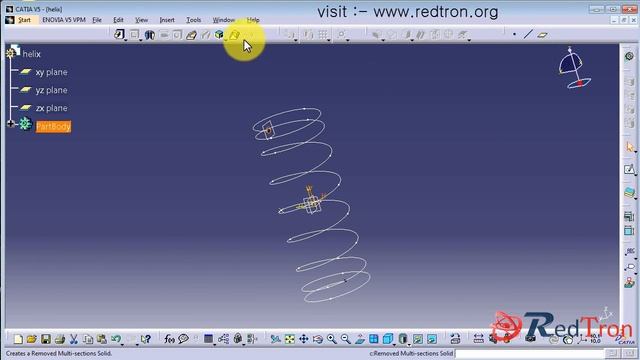The width and height of the screenshot is (640, 360).
Task: Click the Undo arrow icon
Action: click(116, 339)
